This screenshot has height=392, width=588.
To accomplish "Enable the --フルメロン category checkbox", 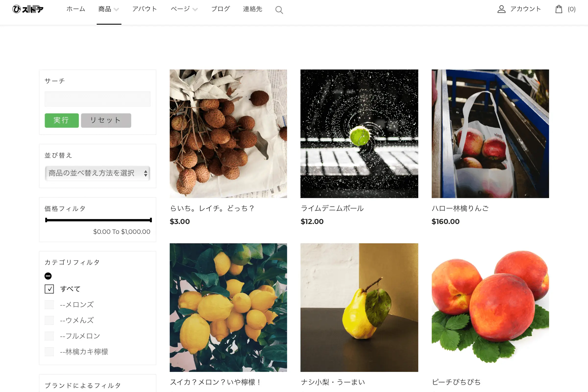I will pyautogui.click(x=49, y=336).
